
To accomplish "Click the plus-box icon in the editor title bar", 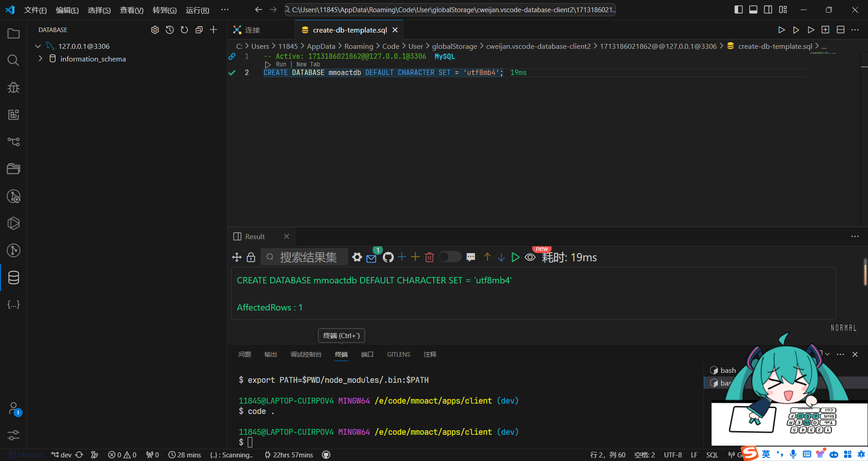I will 826,30.
